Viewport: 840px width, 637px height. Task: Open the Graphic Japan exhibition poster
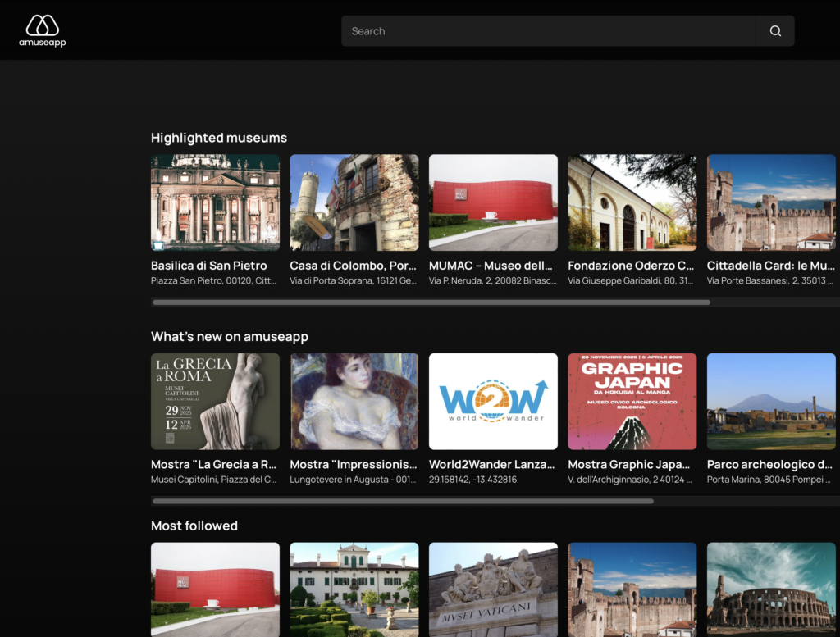pyautogui.click(x=632, y=402)
